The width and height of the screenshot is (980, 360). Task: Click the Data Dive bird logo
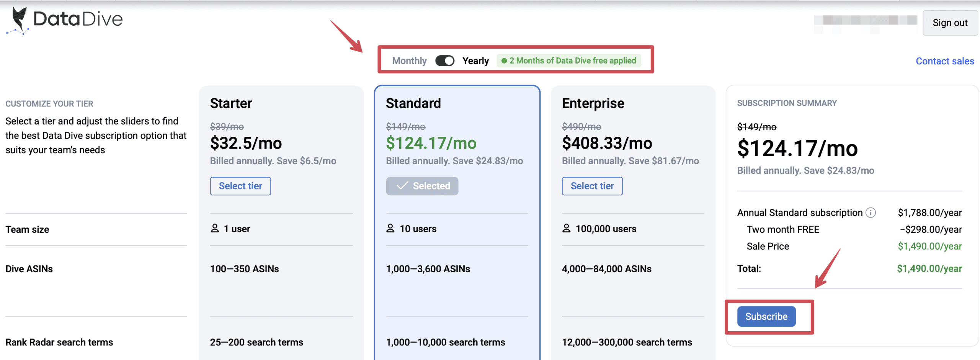18,21
